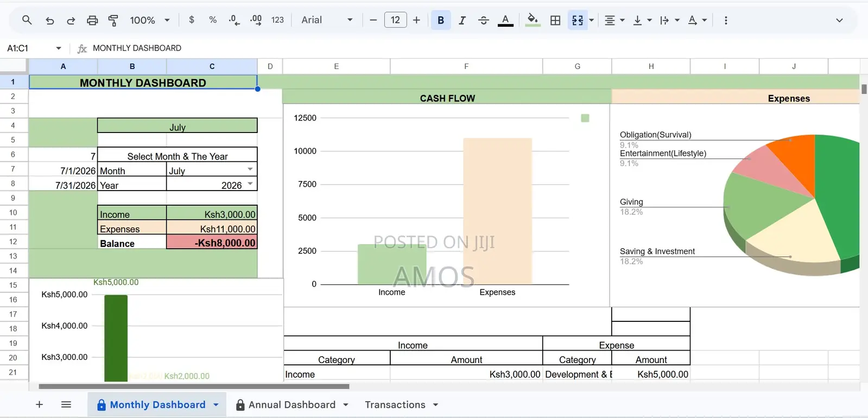Select the 7/1/2026 date cell

pyautogui.click(x=64, y=169)
